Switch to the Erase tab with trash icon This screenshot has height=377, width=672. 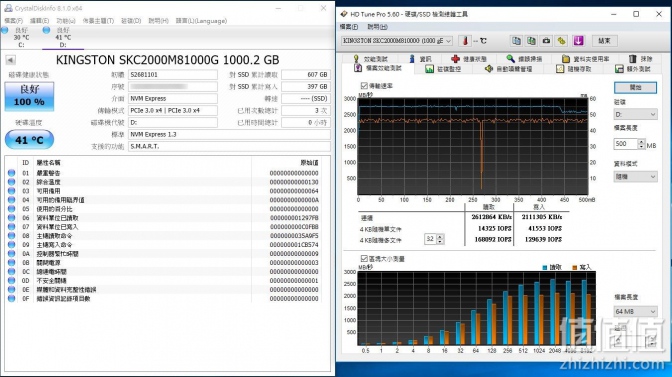pos(641,59)
